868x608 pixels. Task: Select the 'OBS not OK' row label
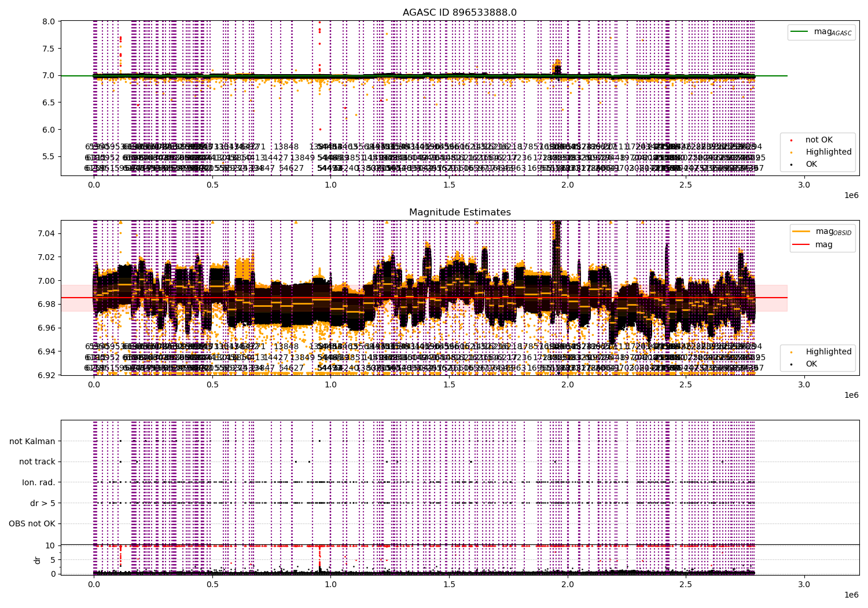click(32, 523)
